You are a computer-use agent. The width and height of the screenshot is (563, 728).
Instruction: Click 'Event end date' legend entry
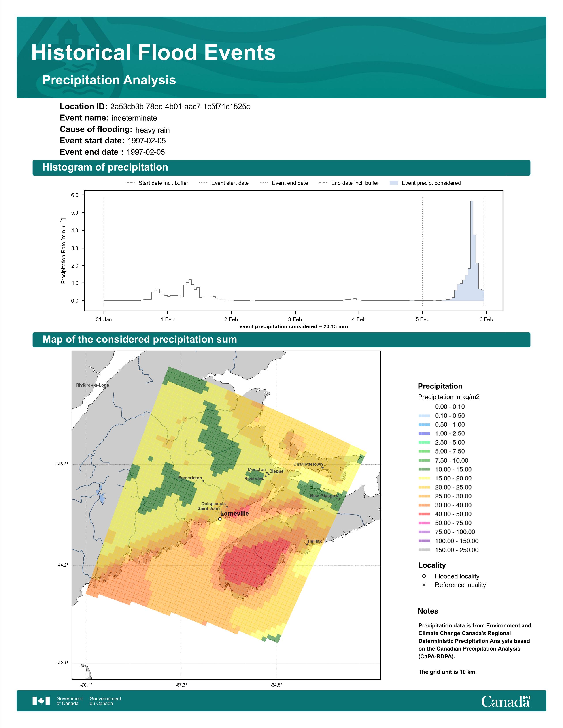284,183
